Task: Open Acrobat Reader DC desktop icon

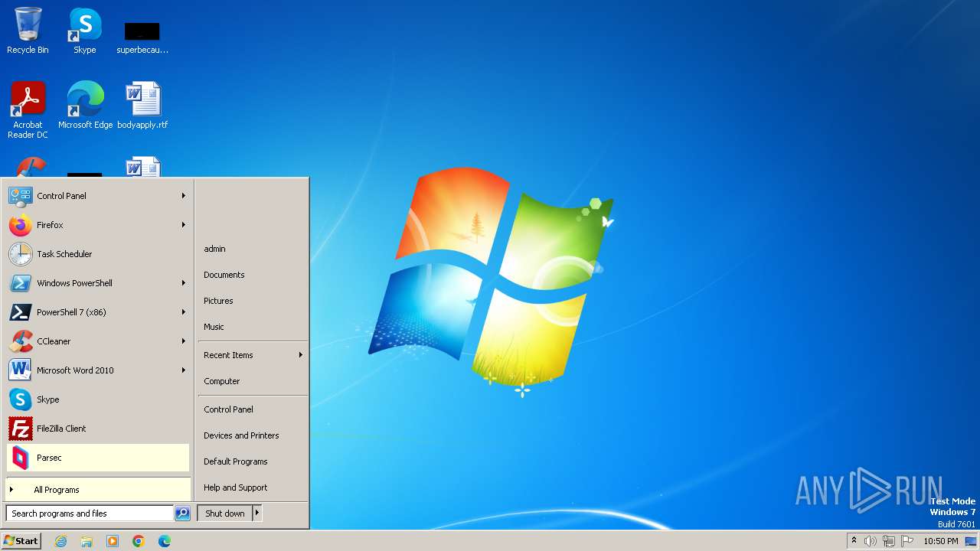Action: (28, 109)
